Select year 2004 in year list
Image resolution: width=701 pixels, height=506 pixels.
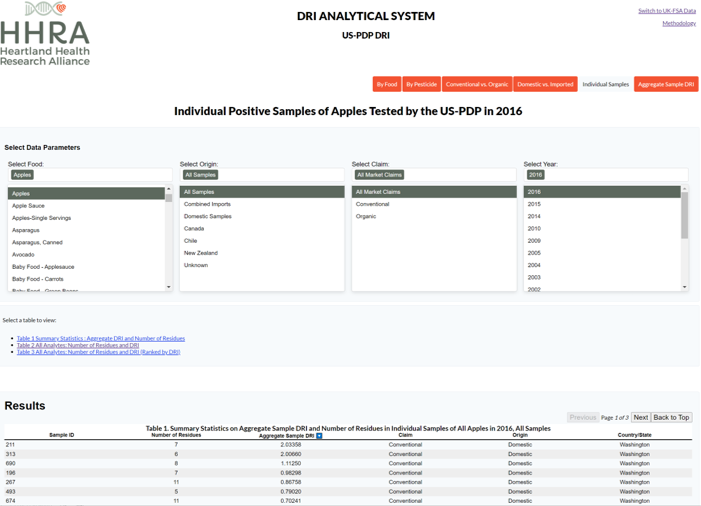(602, 265)
